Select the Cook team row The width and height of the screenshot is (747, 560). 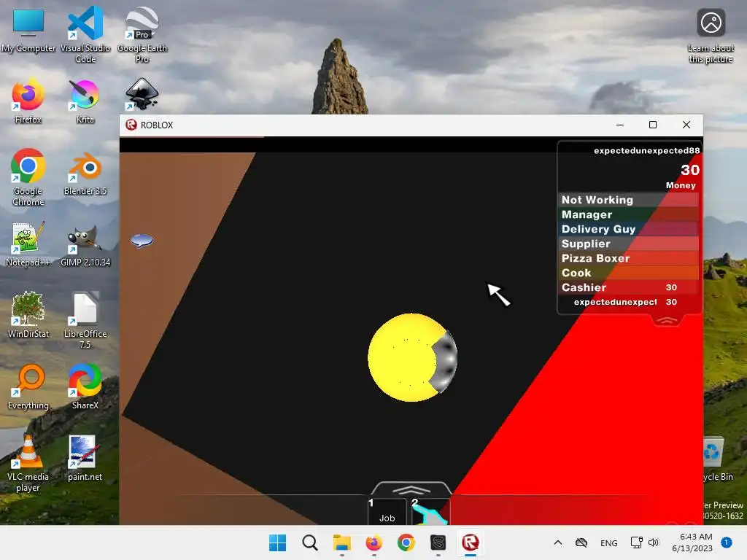[629, 273]
